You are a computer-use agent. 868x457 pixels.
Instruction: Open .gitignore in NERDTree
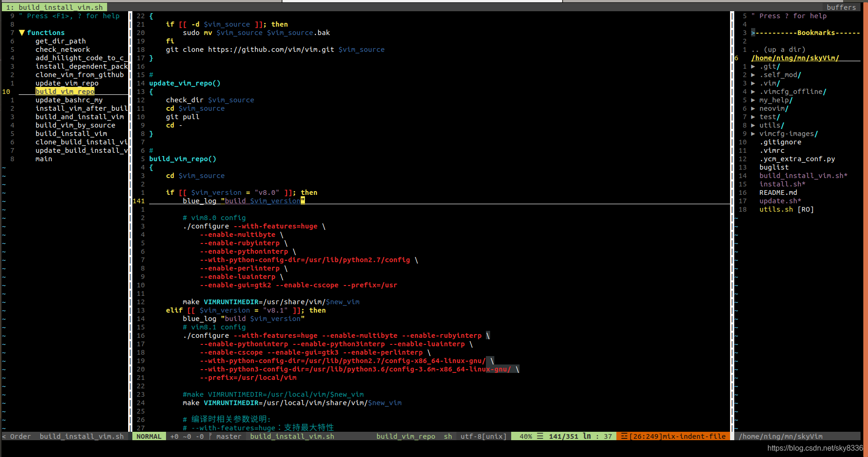[x=780, y=142]
